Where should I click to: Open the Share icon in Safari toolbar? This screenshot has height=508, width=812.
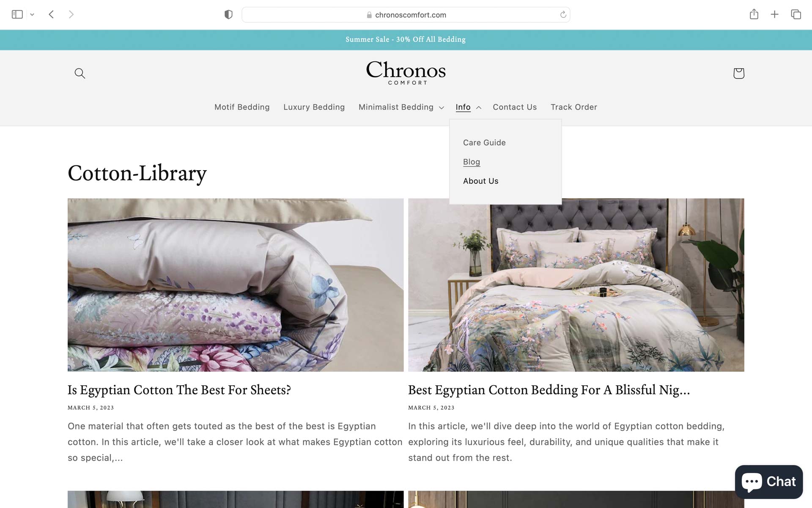(x=754, y=14)
